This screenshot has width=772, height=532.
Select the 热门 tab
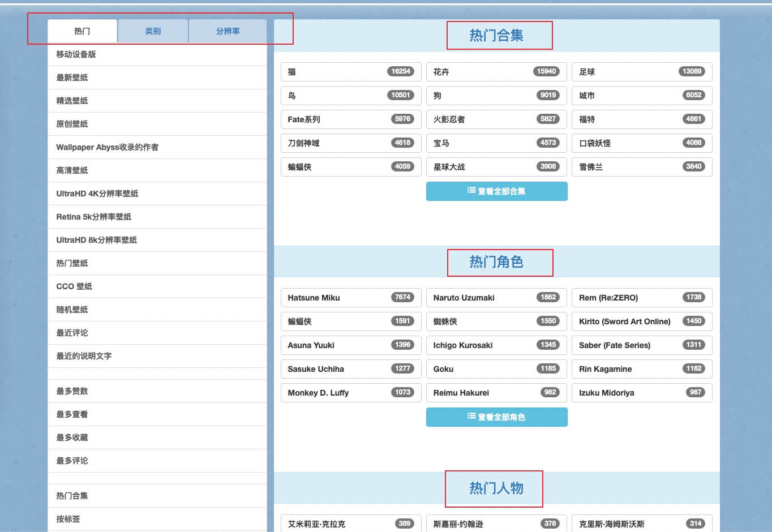click(82, 31)
